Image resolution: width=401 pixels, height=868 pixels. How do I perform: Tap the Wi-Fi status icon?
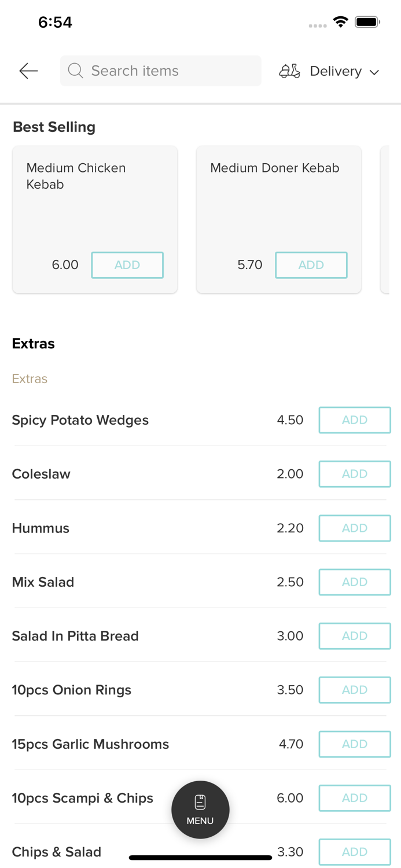tap(341, 22)
